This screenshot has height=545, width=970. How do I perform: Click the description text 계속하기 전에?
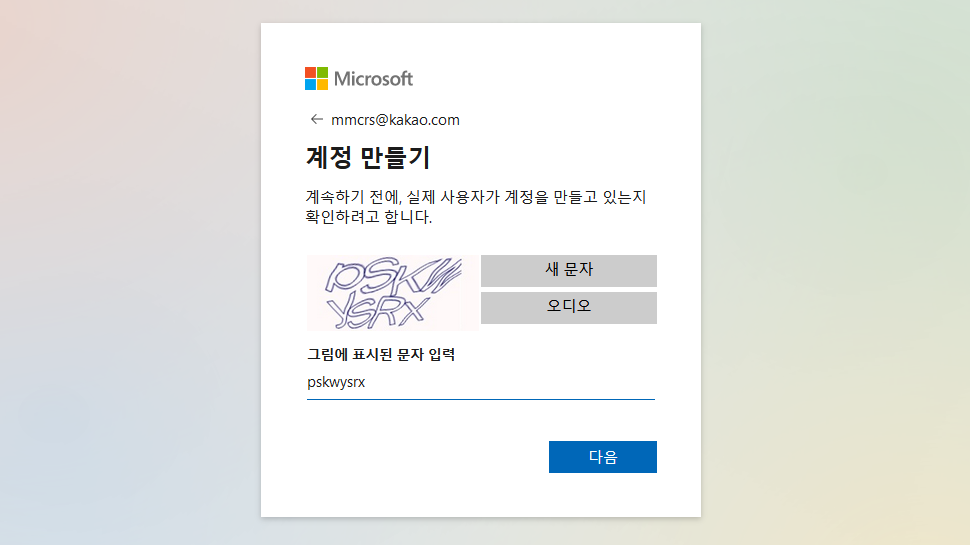(x=476, y=207)
